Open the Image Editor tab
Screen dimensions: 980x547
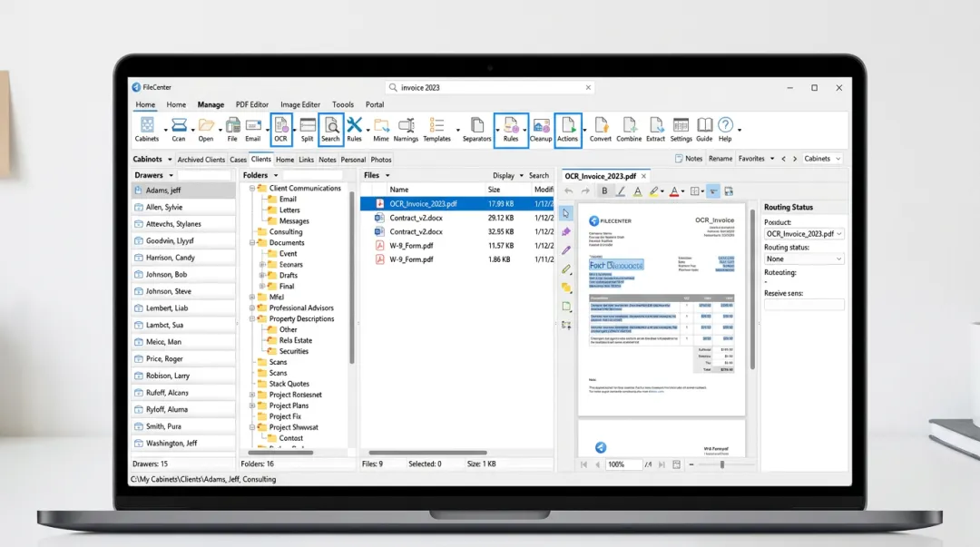pos(300,105)
